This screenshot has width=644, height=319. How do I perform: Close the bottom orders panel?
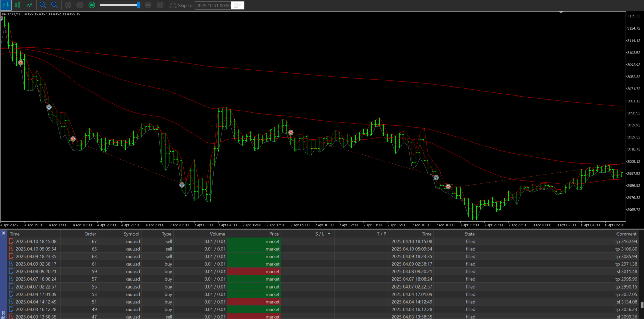pos(3,233)
